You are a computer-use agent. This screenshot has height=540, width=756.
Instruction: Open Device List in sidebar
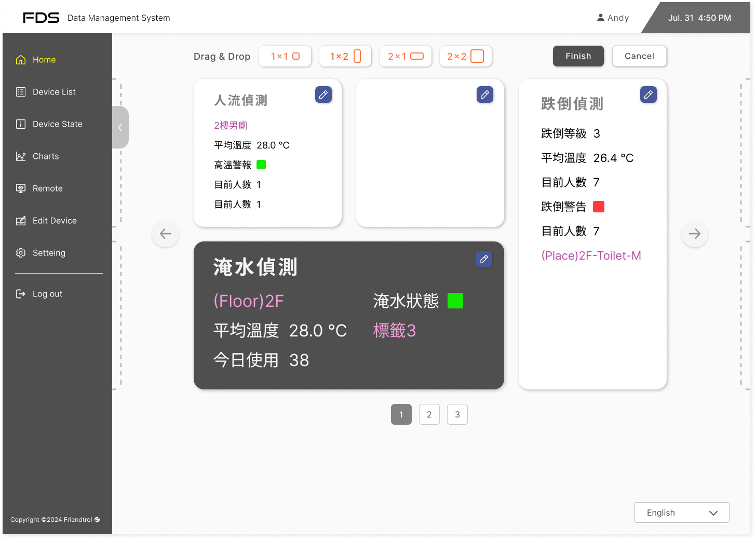[x=54, y=92]
